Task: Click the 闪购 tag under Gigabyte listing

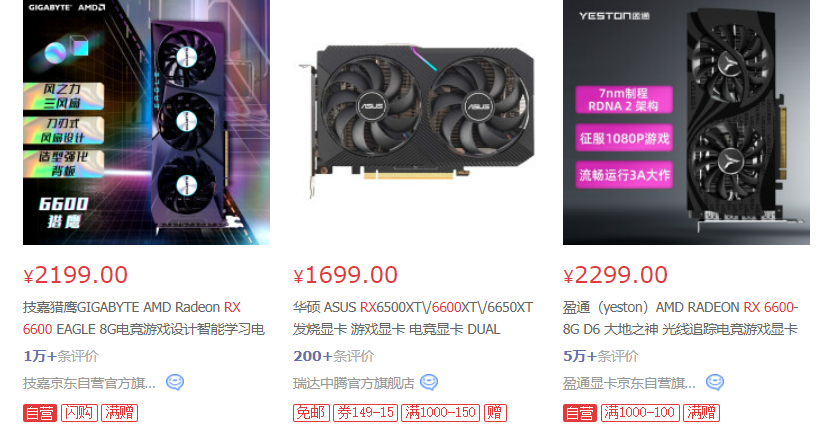Action: click(x=79, y=413)
